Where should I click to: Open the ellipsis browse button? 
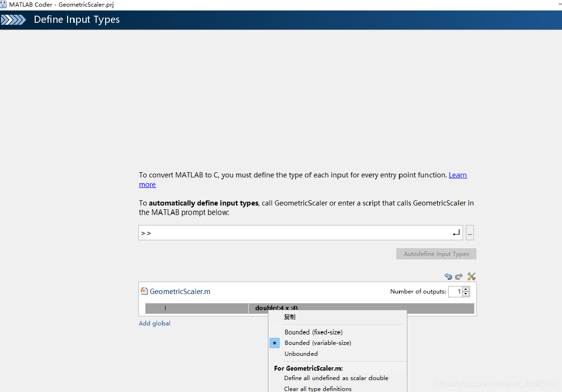click(x=470, y=233)
